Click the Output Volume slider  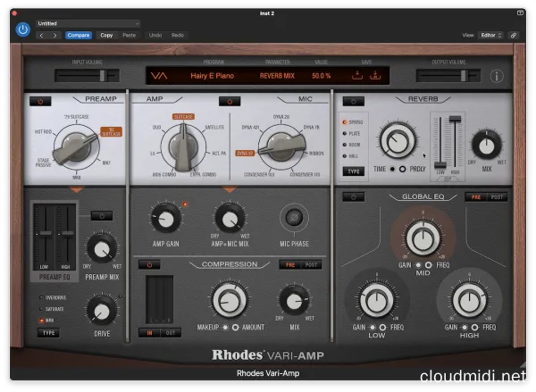[448, 76]
